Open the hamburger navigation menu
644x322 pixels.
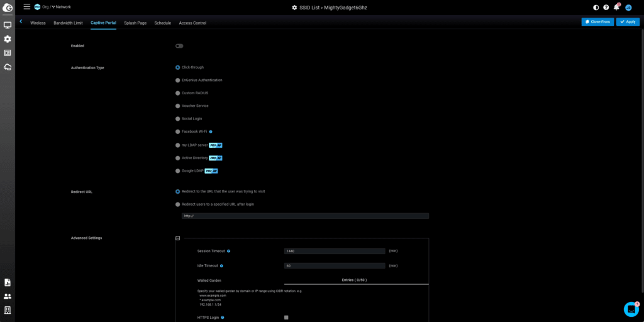(26, 7)
